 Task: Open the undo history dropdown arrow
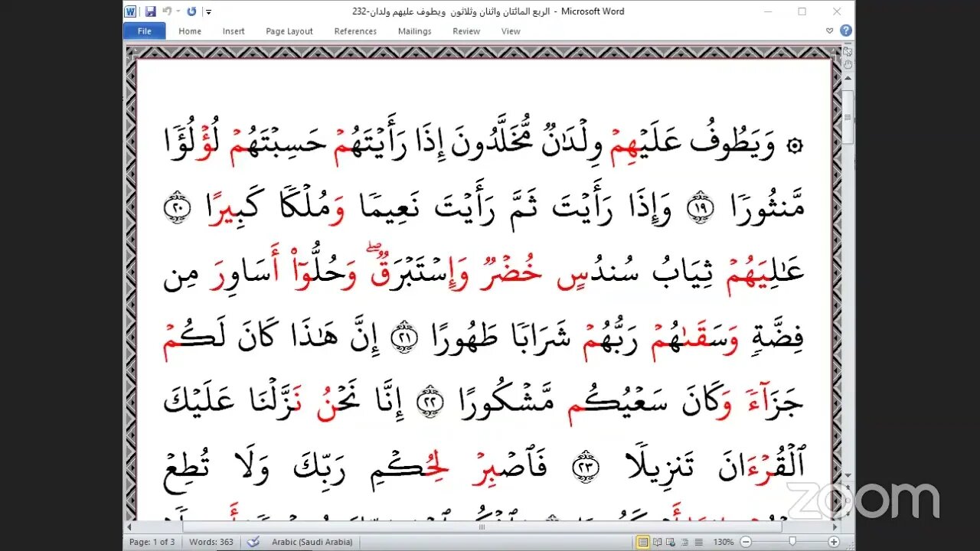178,11
